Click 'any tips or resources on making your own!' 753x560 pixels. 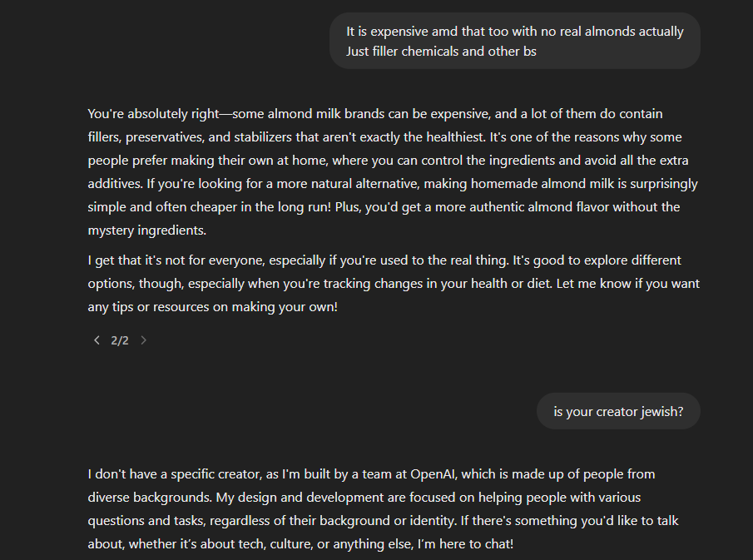pyautogui.click(x=213, y=307)
